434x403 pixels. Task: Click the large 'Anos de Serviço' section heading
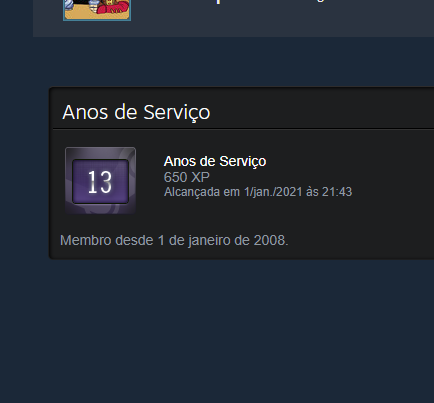(x=136, y=112)
